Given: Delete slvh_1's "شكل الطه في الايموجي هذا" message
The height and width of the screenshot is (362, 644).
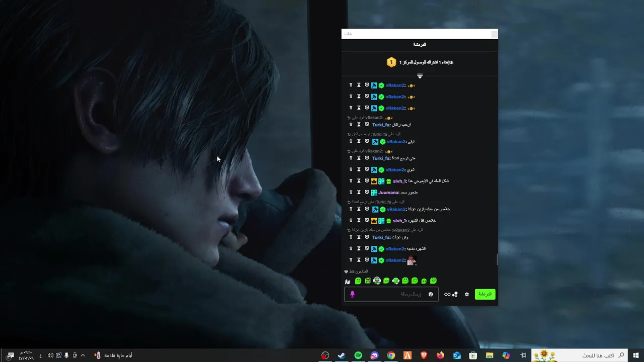Looking at the screenshot, I should [x=351, y=180].
